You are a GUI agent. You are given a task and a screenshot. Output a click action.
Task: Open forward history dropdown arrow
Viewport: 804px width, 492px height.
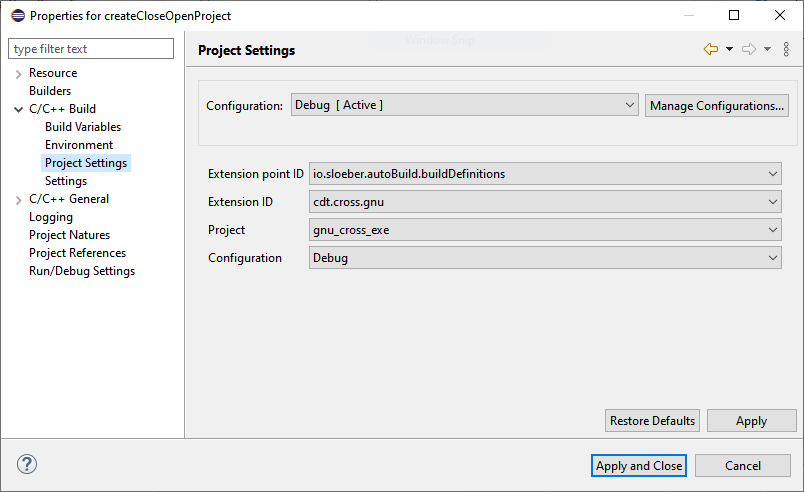click(767, 49)
